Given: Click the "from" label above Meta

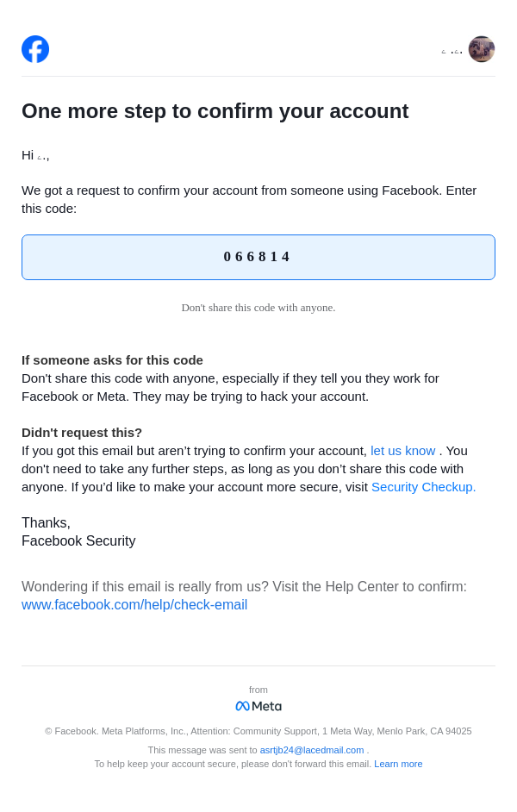Looking at the screenshot, I should point(258,690).
